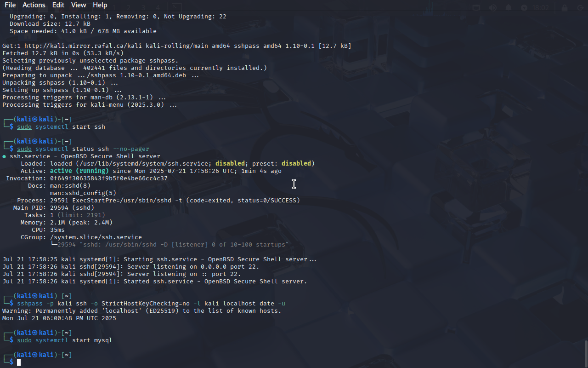Image resolution: width=588 pixels, height=368 pixels.
Task: Switch to workspace 2
Action: click(x=129, y=8)
